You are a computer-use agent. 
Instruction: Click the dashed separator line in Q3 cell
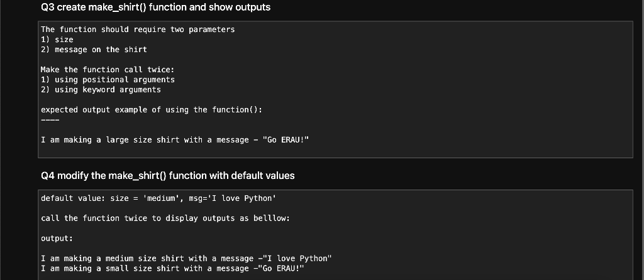50,120
